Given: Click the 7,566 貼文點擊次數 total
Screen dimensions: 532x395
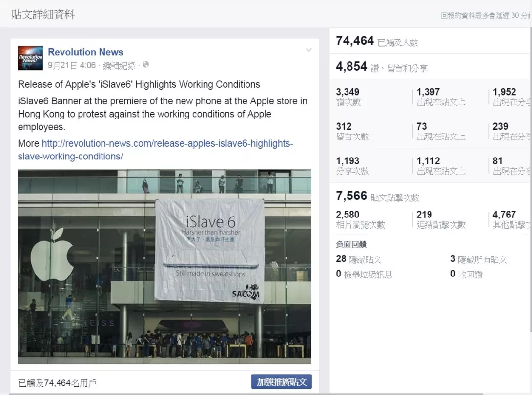Looking at the screenshot, I should (x=378, y=196).
